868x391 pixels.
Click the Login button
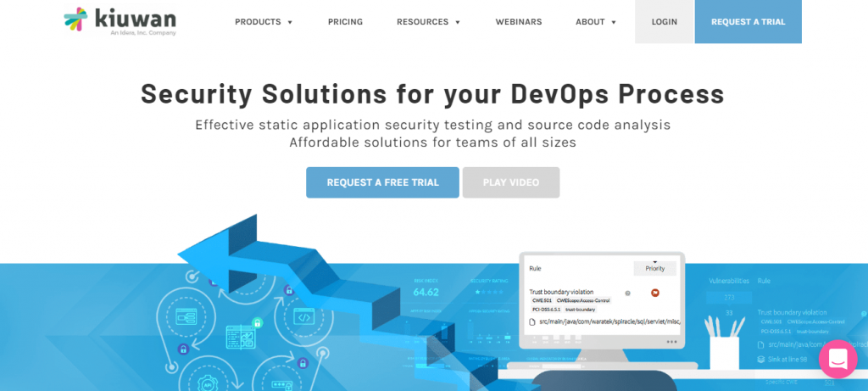[664, 21]
